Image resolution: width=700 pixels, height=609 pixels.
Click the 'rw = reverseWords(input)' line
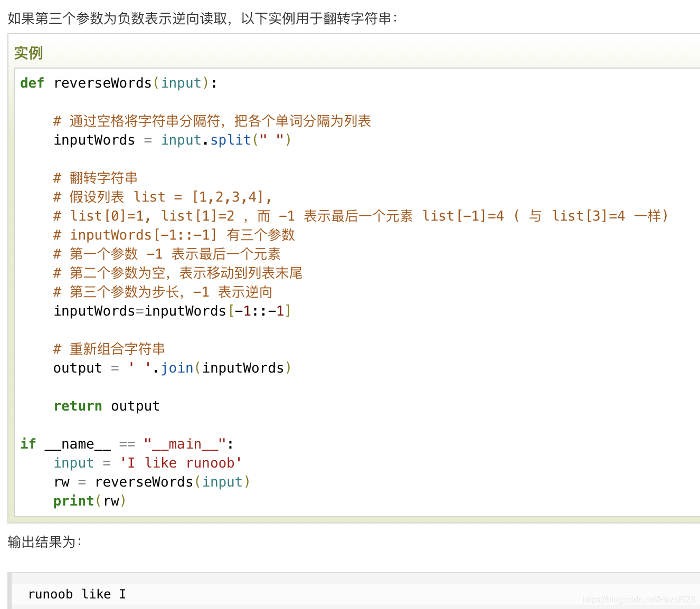tap(152, 482)
